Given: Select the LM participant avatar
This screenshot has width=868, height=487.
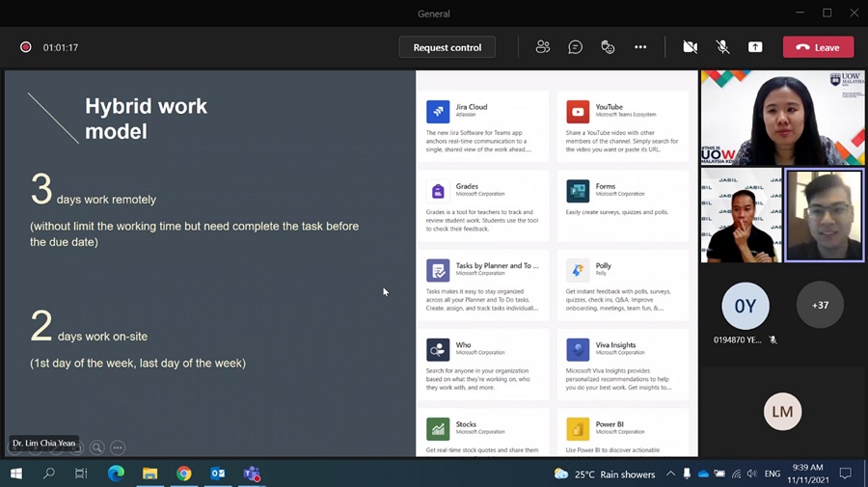Looking at the screenshot, I should tap(782, 412).
